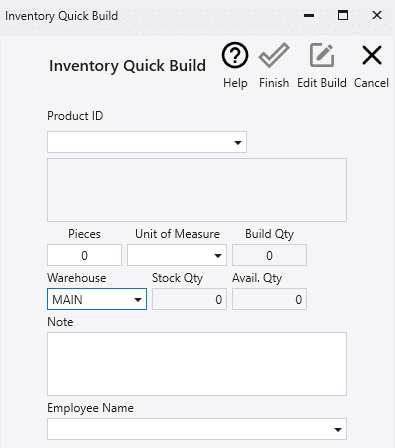Close the Inventory Quick Build window
This screenshot has width=395, height=448.
coord(377,15)
